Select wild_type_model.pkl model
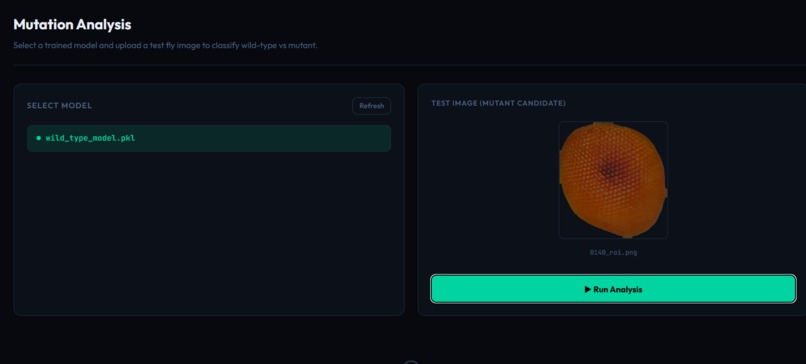The width and height of the screenshot is (806, 364). [x=209, y=138]
